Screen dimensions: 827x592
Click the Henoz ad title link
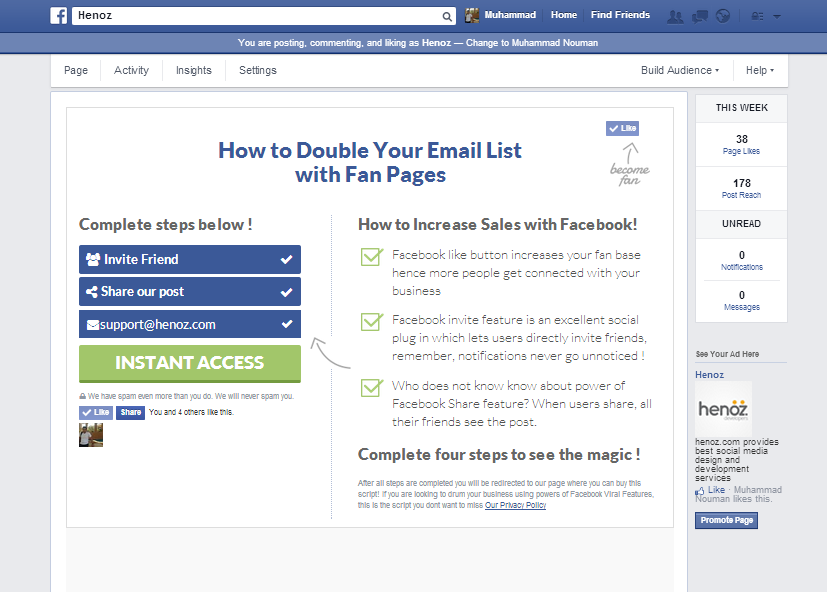pos(709,375)
